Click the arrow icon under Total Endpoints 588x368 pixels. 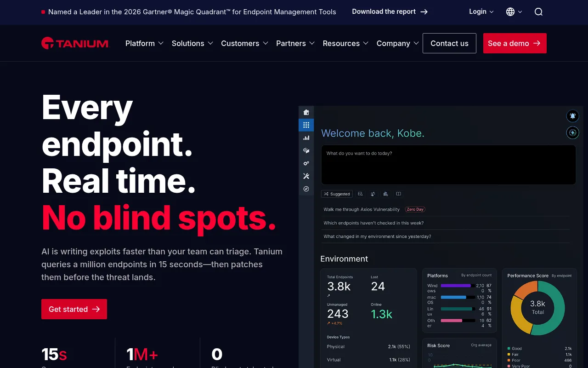click(328, 296)
